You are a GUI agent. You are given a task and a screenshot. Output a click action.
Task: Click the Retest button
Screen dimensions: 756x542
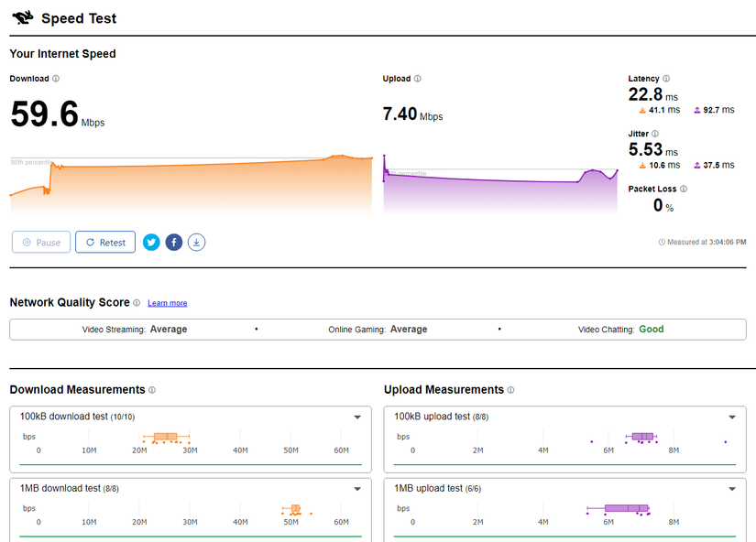(105, 243)
